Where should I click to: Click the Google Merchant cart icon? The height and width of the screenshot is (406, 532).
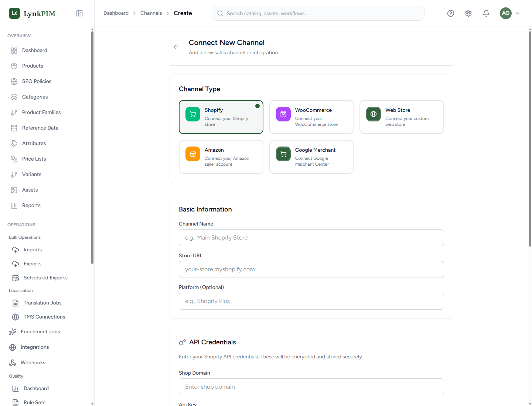[283, 154]
